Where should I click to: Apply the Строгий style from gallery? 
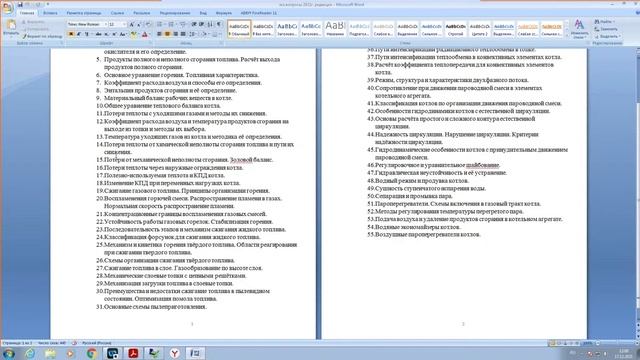click(456, 29)
